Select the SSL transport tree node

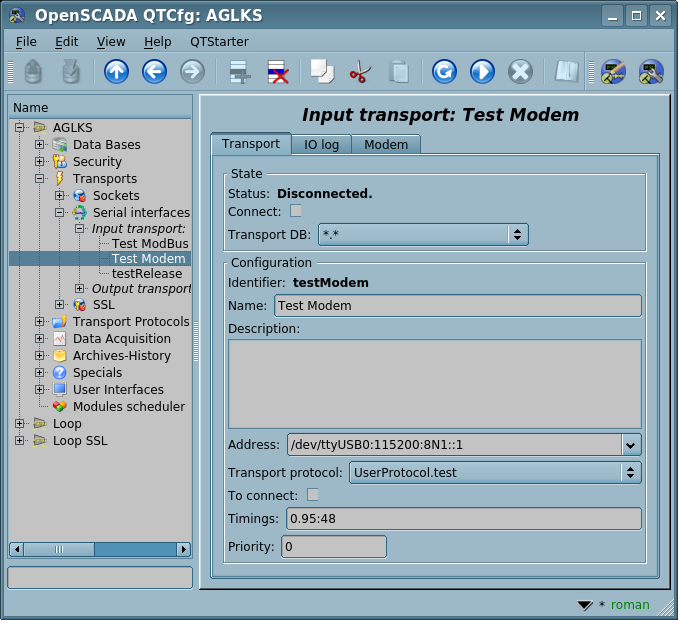coord(104,305)
